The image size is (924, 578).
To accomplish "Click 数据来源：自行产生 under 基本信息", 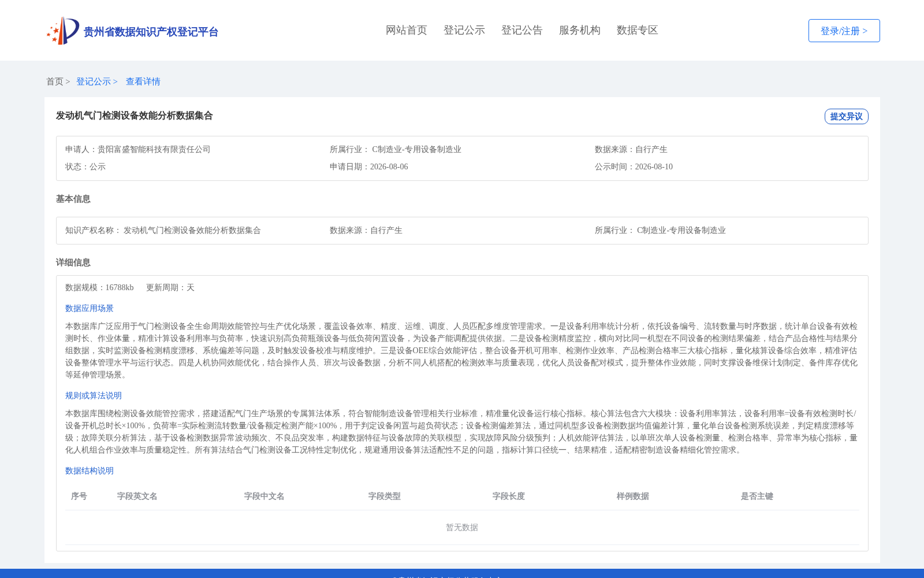I will point(366,230).
